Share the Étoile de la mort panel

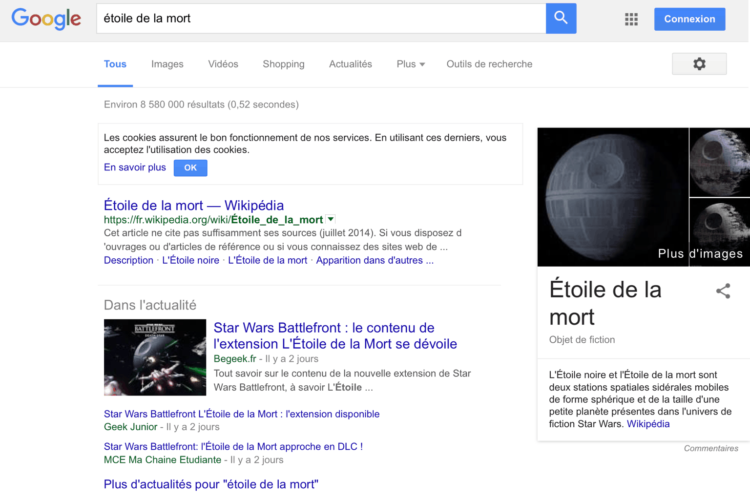click(x=723, y=291)
